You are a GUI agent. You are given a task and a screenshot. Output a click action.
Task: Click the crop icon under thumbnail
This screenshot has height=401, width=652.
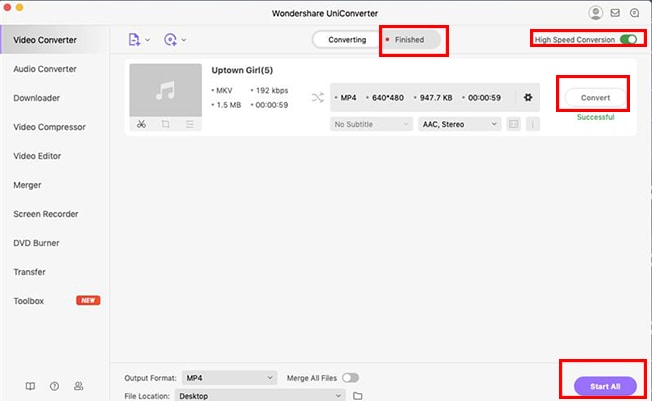165,124
